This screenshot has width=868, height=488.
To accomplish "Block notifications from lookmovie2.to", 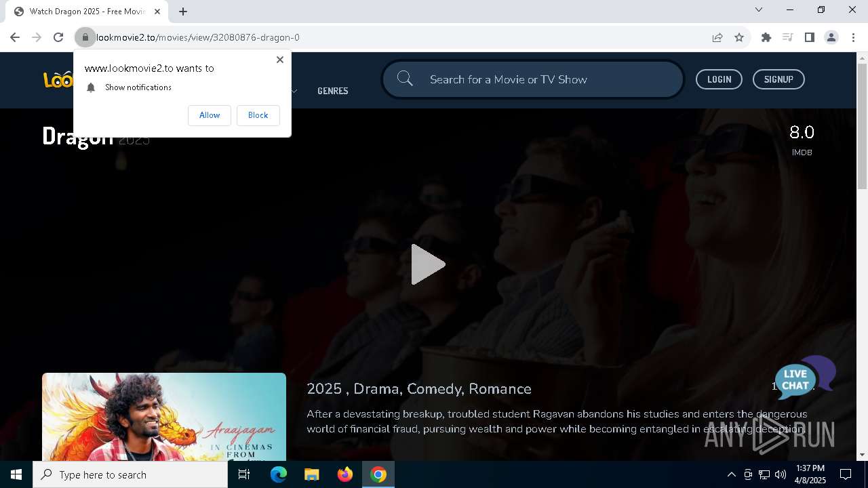I will 258,115.
